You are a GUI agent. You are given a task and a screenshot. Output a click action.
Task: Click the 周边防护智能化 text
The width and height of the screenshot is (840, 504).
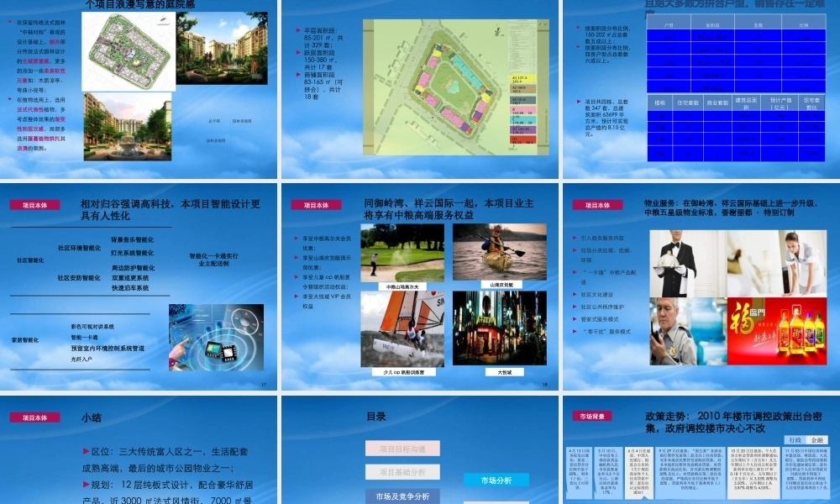(133, 268)
